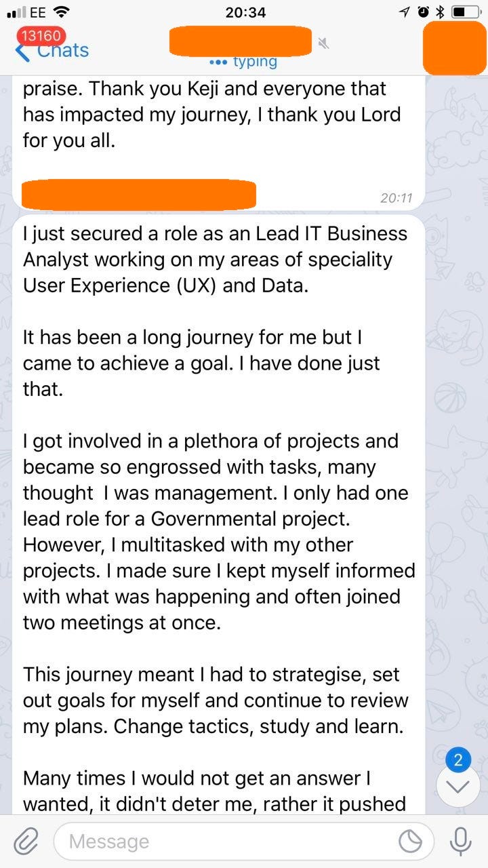
Task: Select the message starting "I just secured a role"
Action: click(217, 441)
